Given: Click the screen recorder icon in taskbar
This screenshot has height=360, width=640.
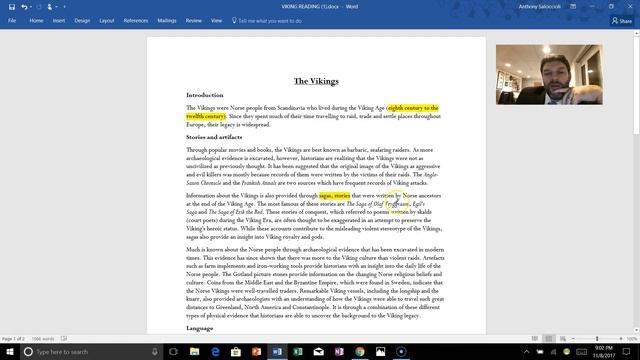Looking at the screenshot, I should 401,351.
